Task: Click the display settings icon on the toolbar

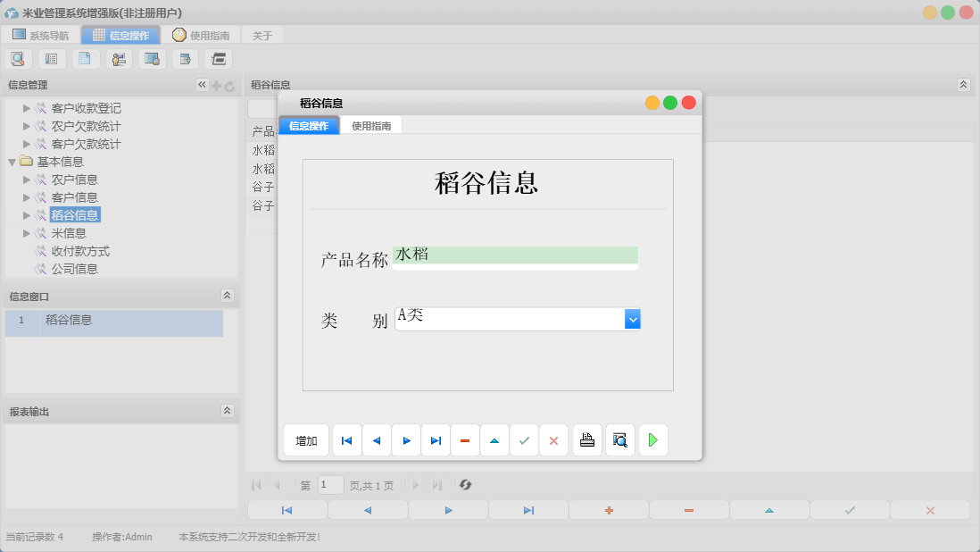Action: [152, 58]
